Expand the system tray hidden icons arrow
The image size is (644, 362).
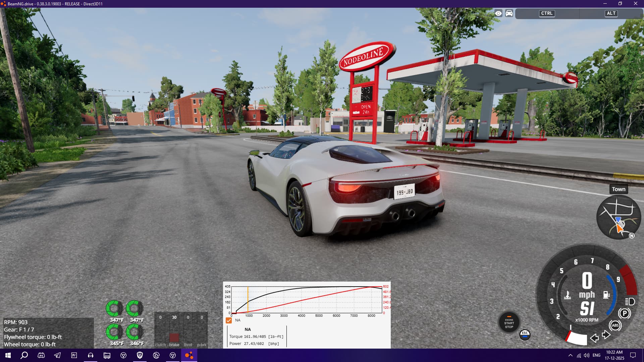(570, 355)
